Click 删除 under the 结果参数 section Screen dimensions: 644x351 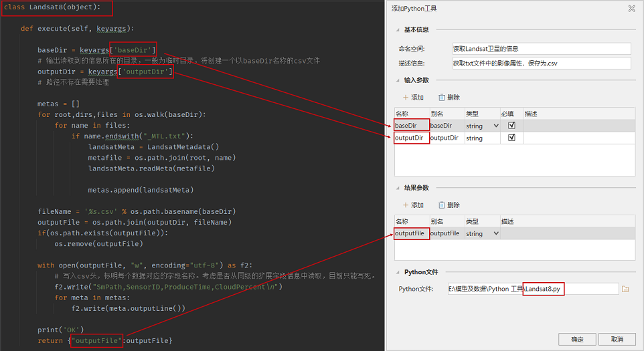[449, 205]
